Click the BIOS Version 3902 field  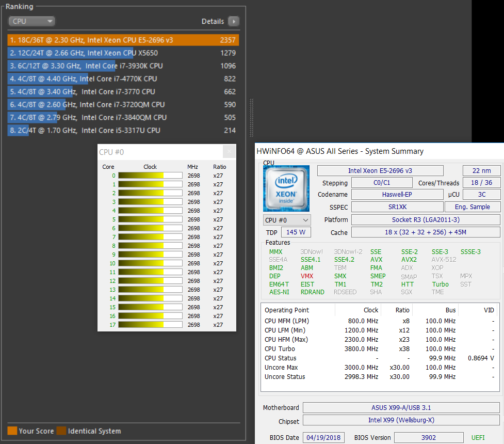(429, 438)
